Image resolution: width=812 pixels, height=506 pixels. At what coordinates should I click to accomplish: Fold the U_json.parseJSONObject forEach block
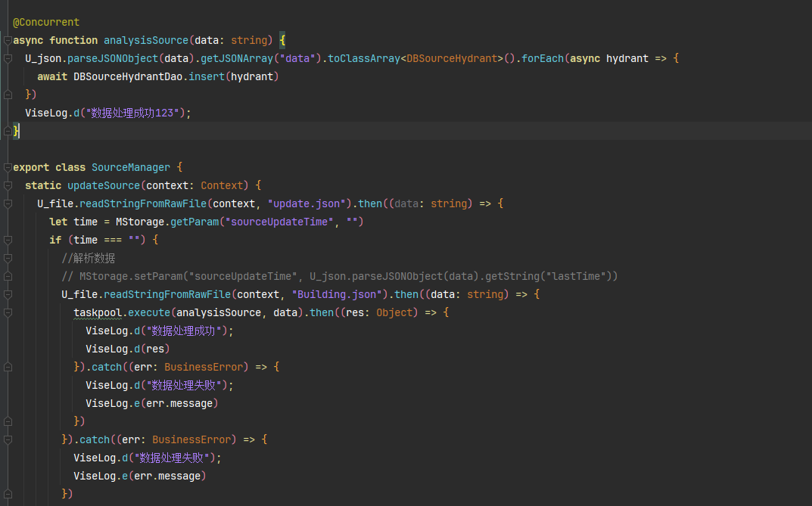[x=8, y=58]
